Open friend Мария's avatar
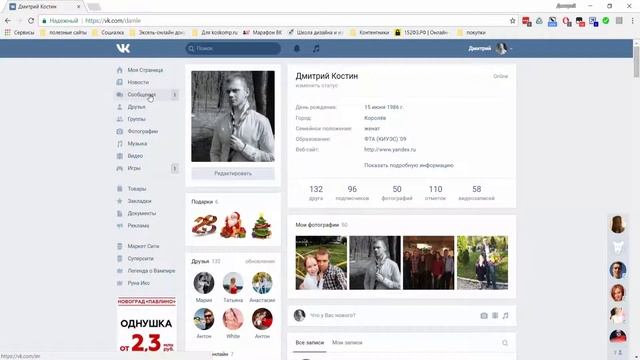This screenshot has height=360, width=640. click(204, 282)
